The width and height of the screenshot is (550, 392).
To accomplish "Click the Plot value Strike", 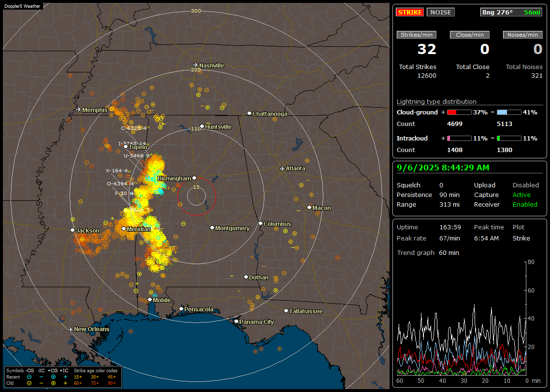I will (521, 238).
